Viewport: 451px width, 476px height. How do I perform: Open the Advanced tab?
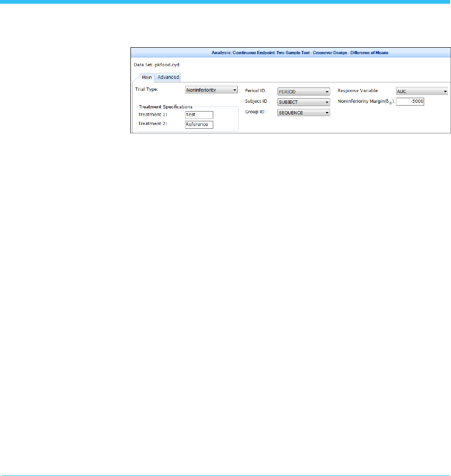(168, 77)
